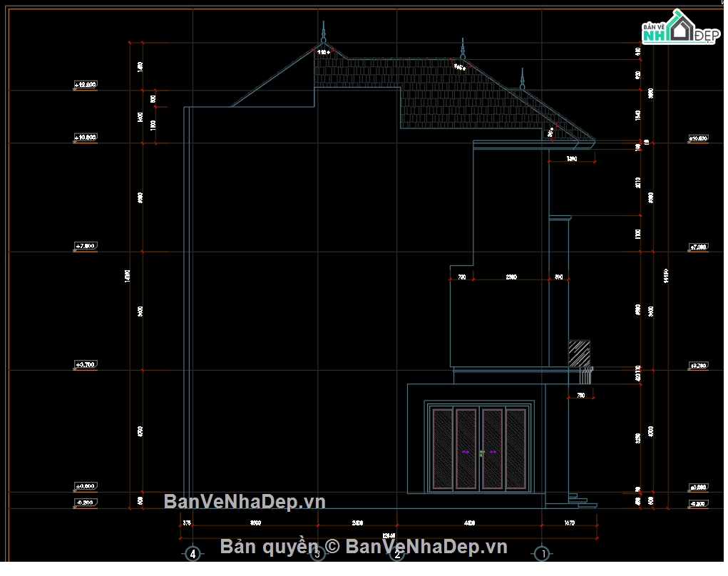Select the 4600 horizontal dimension text

[x=469, y=523]
